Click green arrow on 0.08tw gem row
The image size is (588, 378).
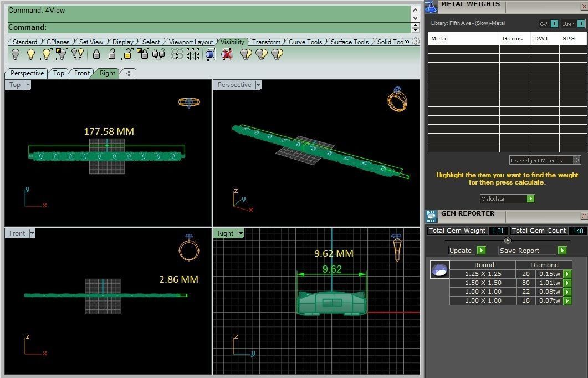[x=567, y=292]
